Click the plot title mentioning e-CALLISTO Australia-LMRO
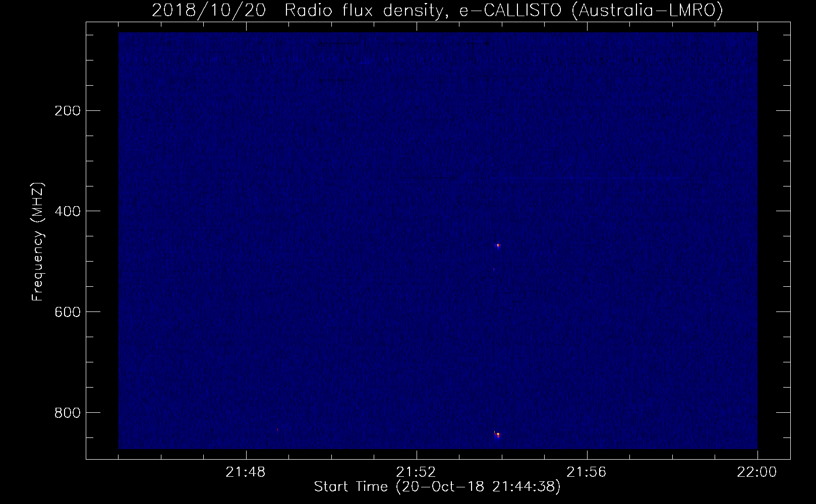Viewport: 816px width, 504px height. (437, 10)
